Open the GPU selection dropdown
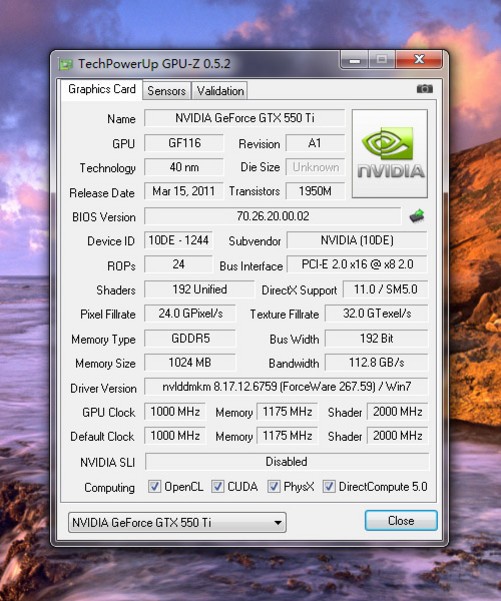 pyautogui.click(x=177, y=522)
